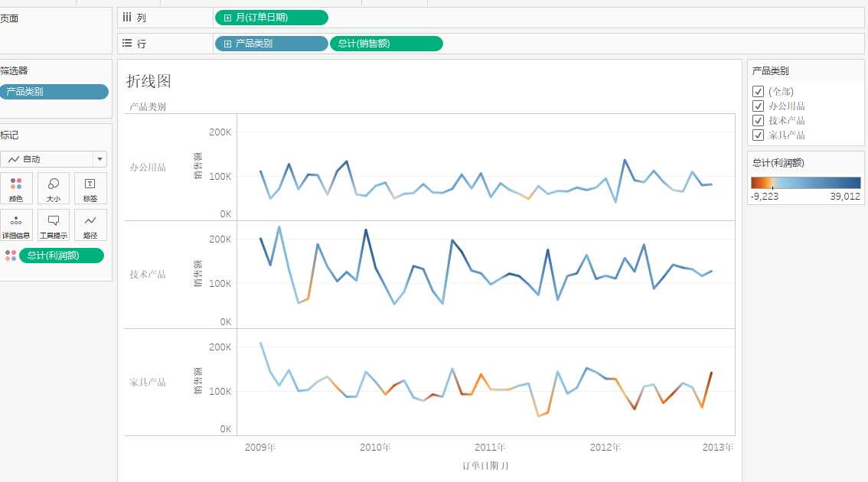Click the legend minimum value -9,223
868x482 pixels.
click(765, 197)
